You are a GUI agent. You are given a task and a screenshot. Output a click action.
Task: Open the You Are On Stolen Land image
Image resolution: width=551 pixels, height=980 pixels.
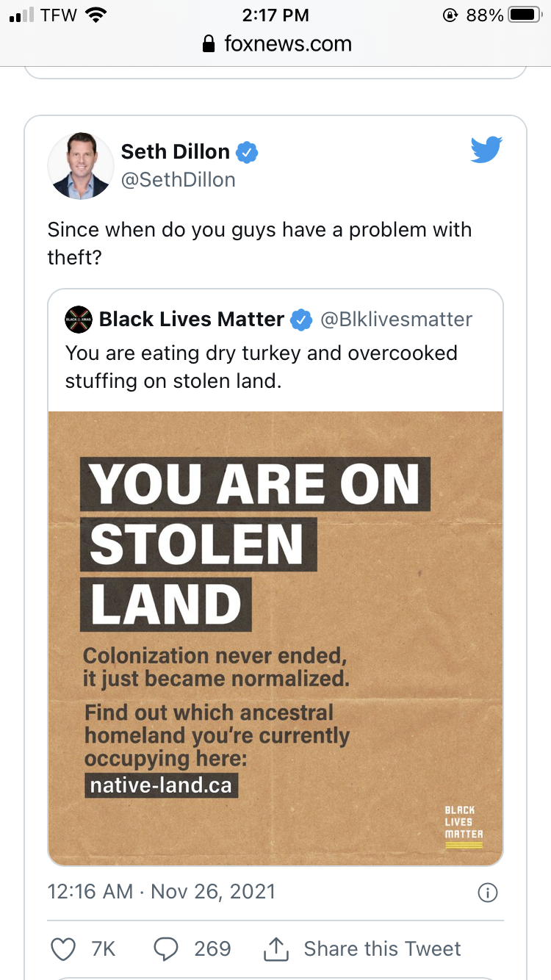click(x=275, y=638)
